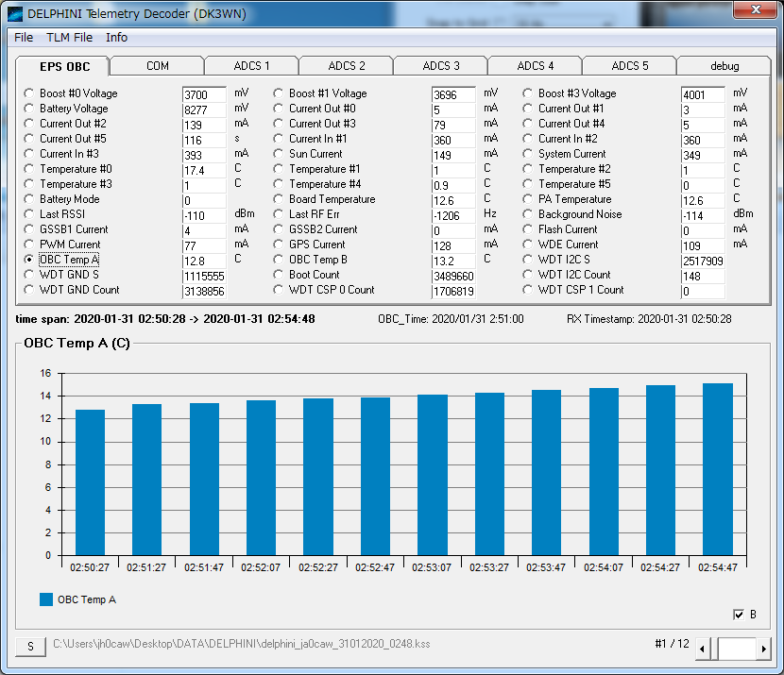Select Boot Count radio button

click(x=279, y=275)
